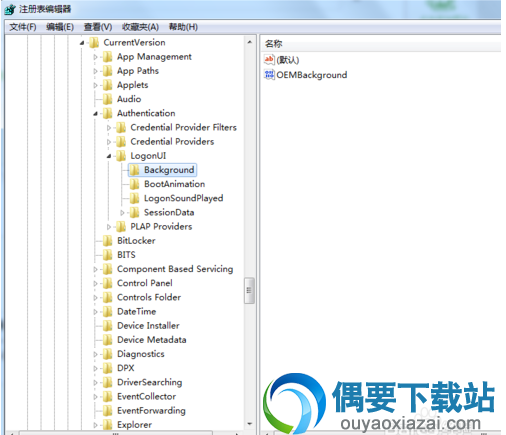506x435 pixels.
Task: Expand the Credential Providers node
Action: pos(109,142)
